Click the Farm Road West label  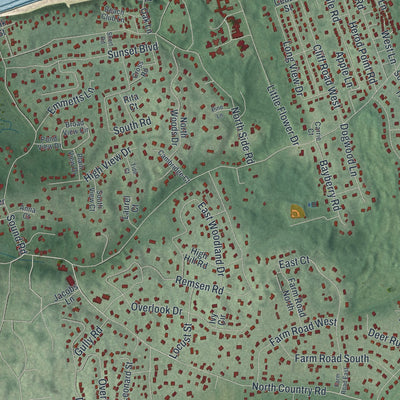tap(303, 331)
